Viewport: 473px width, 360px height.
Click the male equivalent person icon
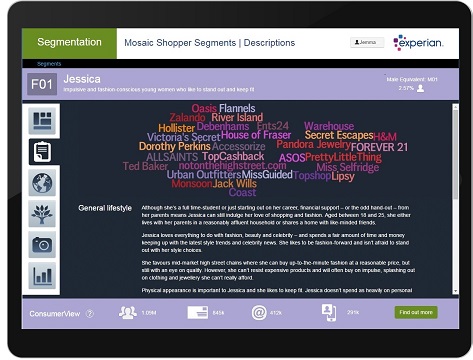point(421,88)
